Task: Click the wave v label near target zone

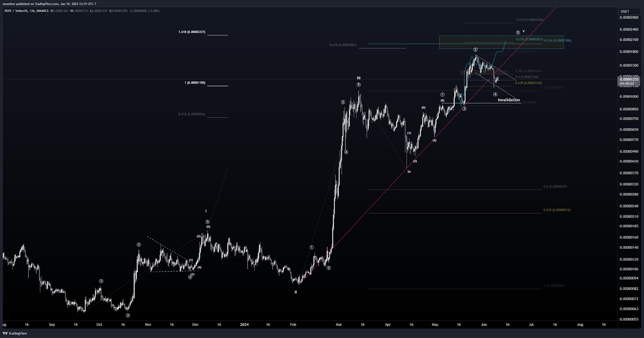Action: click(523, 31)
